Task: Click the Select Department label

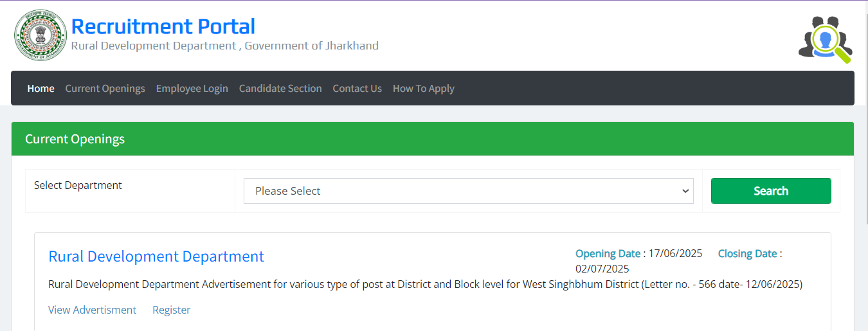Action: (x=78, y=185)
